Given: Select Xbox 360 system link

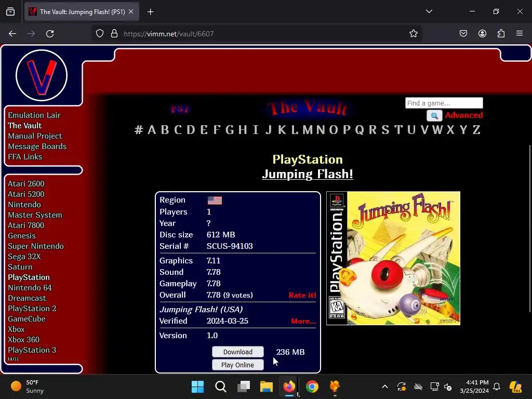Looking at the screenshot, I should pyautogui.click(x=23, y=340).
